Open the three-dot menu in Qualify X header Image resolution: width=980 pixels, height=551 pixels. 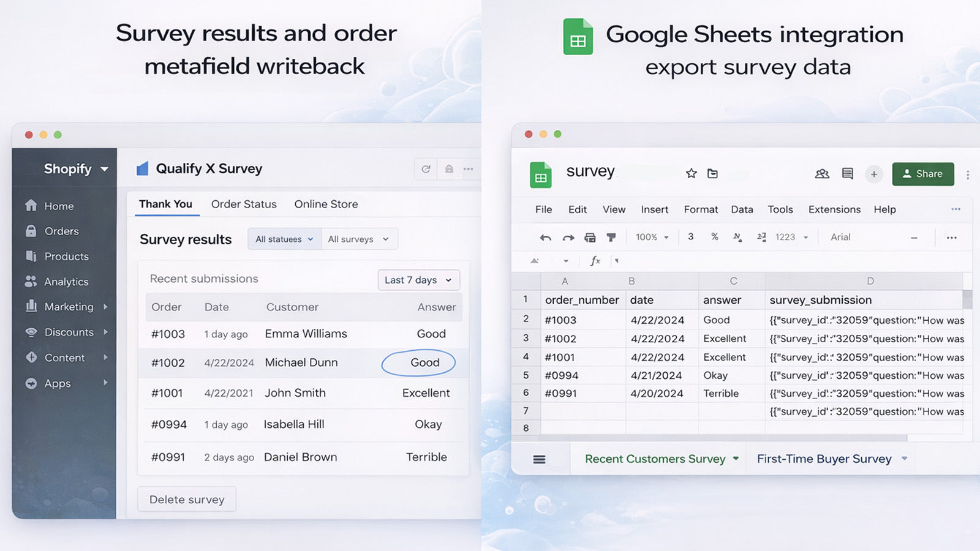469,169
